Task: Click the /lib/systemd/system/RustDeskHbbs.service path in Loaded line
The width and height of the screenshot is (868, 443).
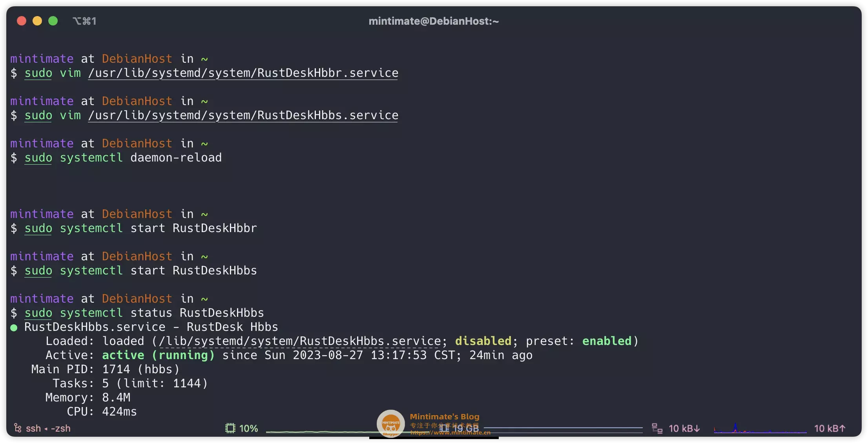Action: [x=300, y=341]
